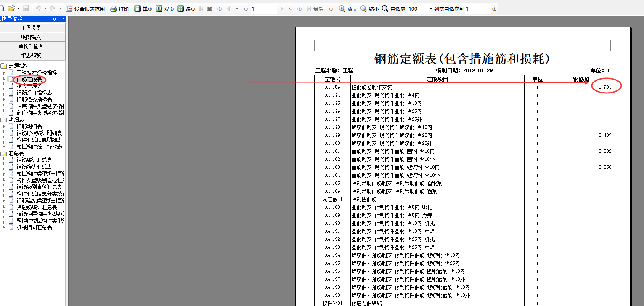Click the save disk icon
Viewport: 644px width, 306px height.
coord(26,8)
